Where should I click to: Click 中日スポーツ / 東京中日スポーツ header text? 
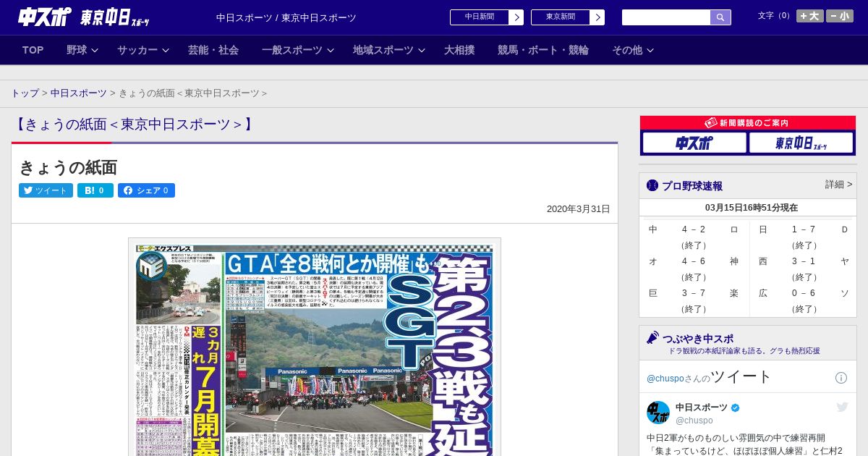(x=286, y=17)
